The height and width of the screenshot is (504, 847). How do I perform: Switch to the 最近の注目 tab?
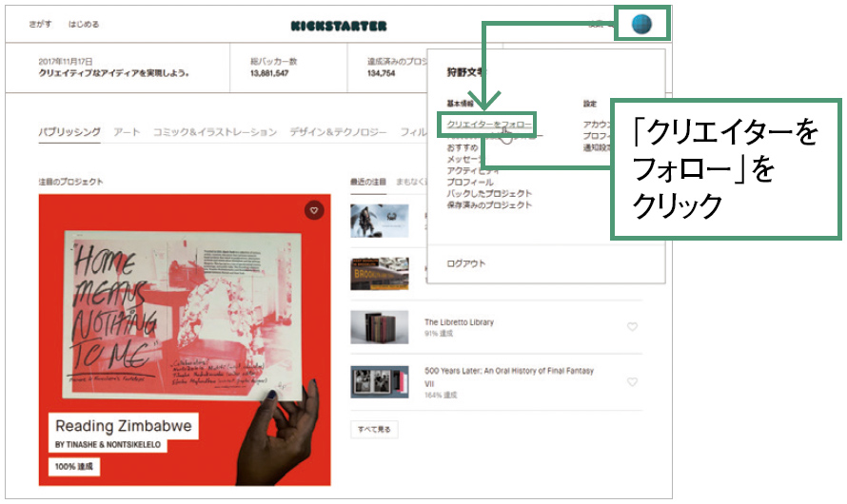(x=368, y=182)
